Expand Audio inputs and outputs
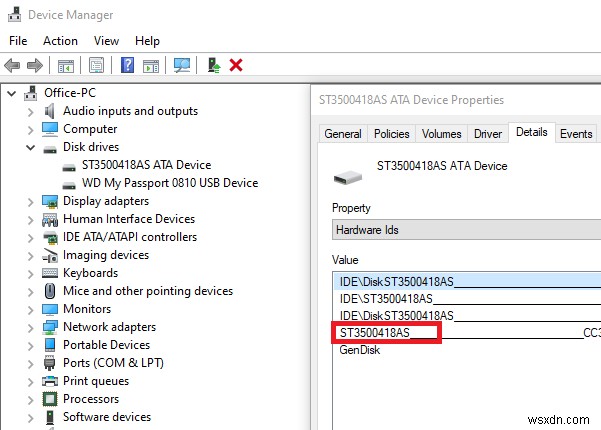 (30, 112)
